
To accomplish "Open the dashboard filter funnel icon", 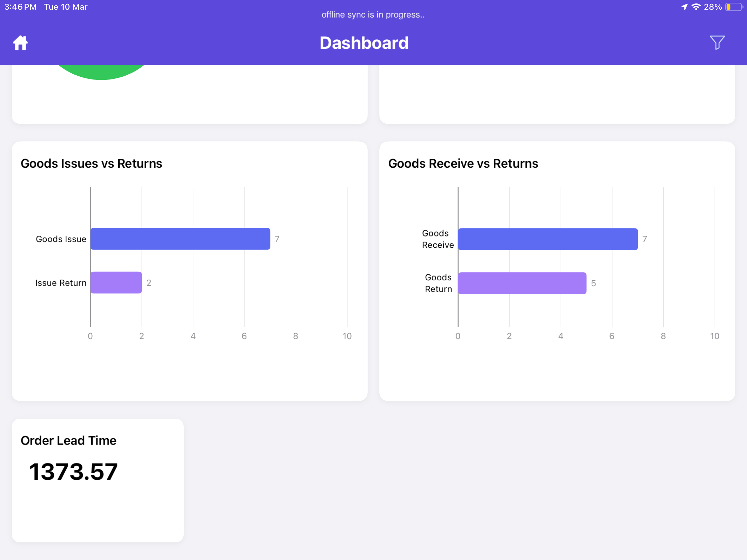I will tap(717, 43).
